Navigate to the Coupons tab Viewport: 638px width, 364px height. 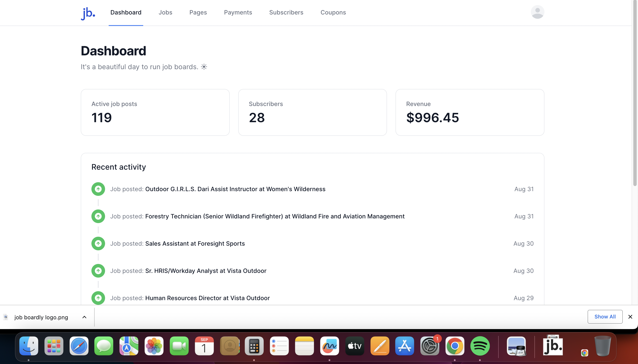pos(333,13)
